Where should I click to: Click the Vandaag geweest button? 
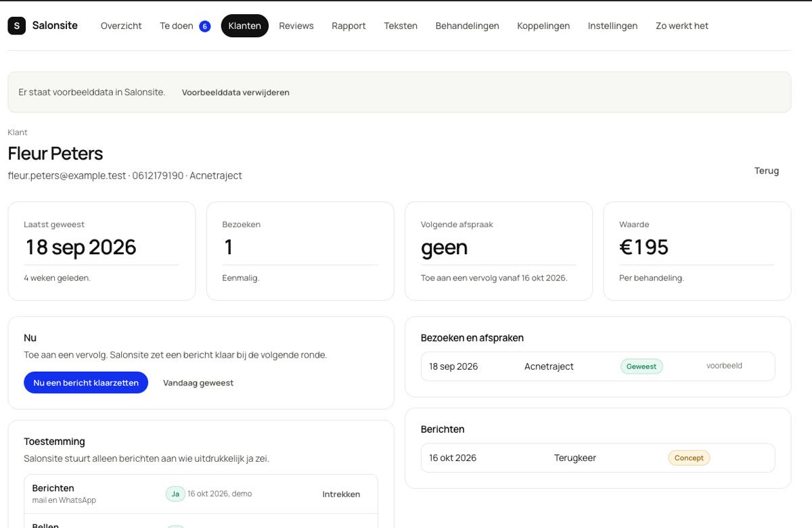[x=198, y=383]
